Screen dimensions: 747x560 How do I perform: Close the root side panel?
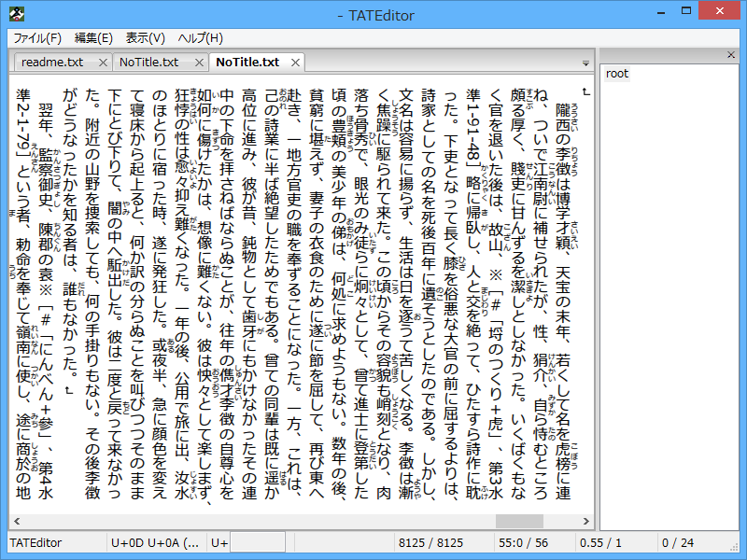click(731, 55)
